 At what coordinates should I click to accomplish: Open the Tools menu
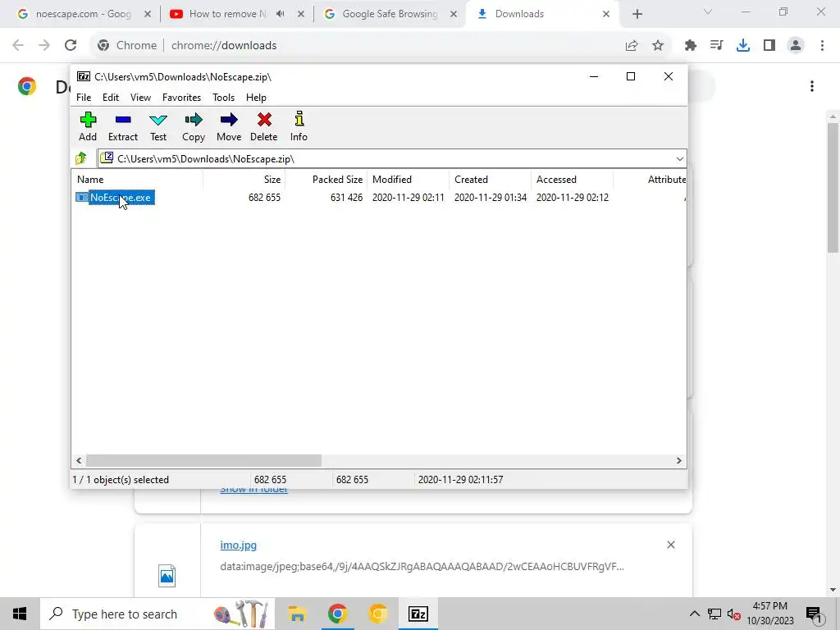[x=223, y=98]
